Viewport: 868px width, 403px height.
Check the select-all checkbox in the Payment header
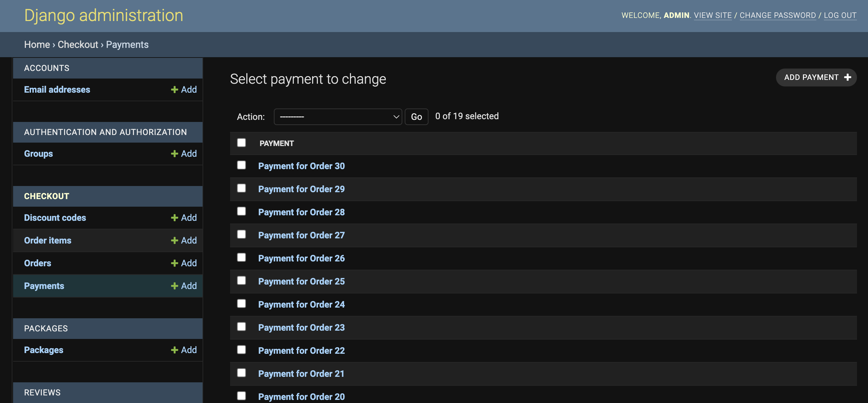point(241,143)
